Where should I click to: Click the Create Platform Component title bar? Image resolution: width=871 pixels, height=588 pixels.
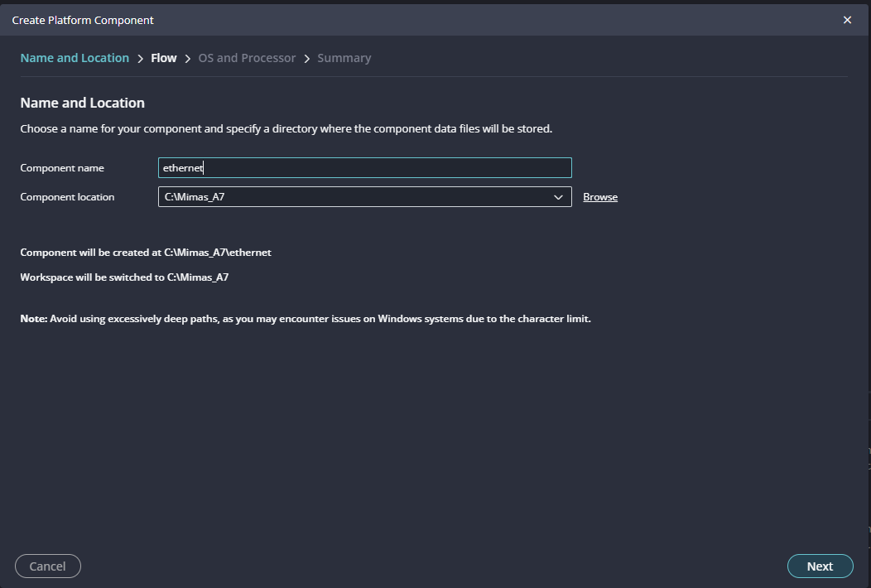[331, 20]
